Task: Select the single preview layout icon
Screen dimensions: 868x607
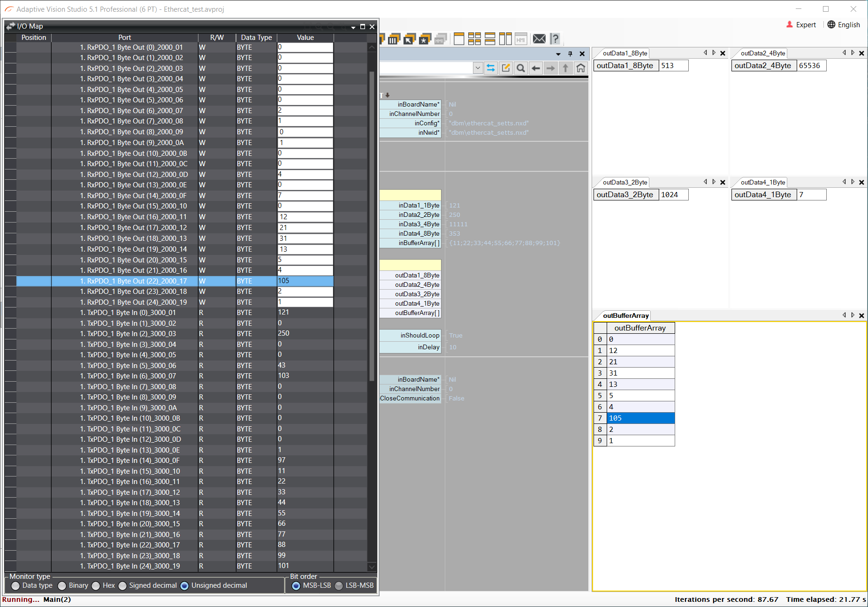Action: (x=459, y=39)
